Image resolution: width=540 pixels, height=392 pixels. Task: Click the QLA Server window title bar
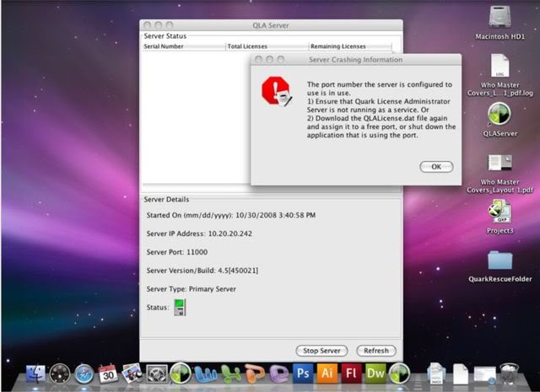(271, 25)
